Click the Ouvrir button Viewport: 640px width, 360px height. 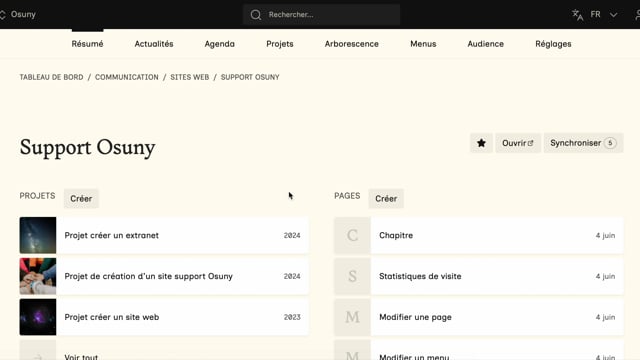coord(518,143)
